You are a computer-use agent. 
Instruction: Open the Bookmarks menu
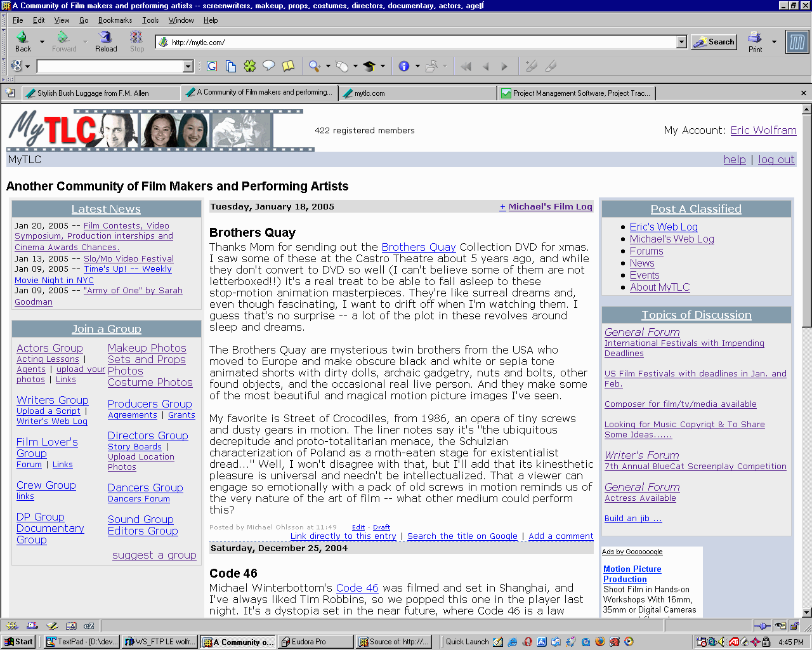[115, 20]
